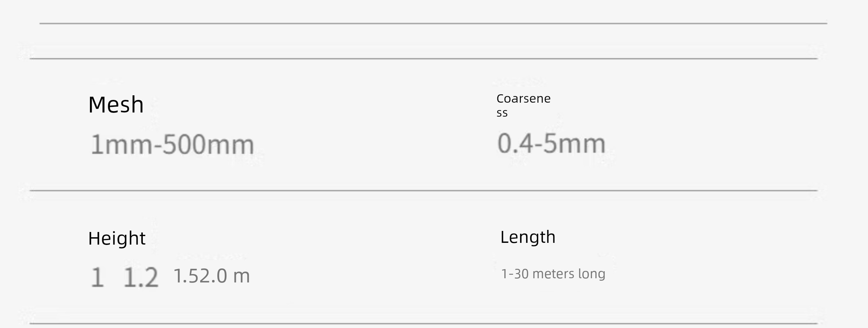
Task: Choose the height value 1
Action: 97,277
